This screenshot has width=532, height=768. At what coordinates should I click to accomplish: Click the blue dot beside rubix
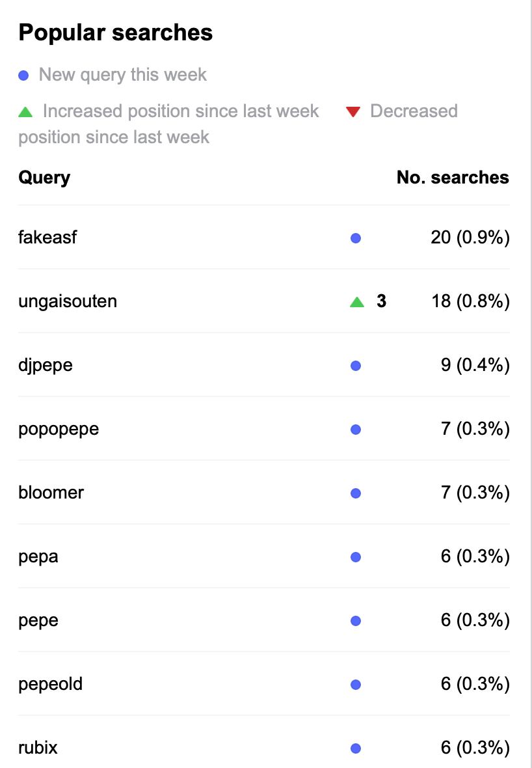click(356, 748)
